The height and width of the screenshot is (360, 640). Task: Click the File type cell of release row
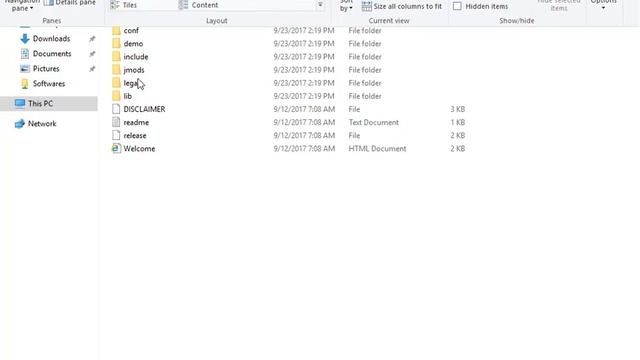pyautogui.click(x=354, y=135)
